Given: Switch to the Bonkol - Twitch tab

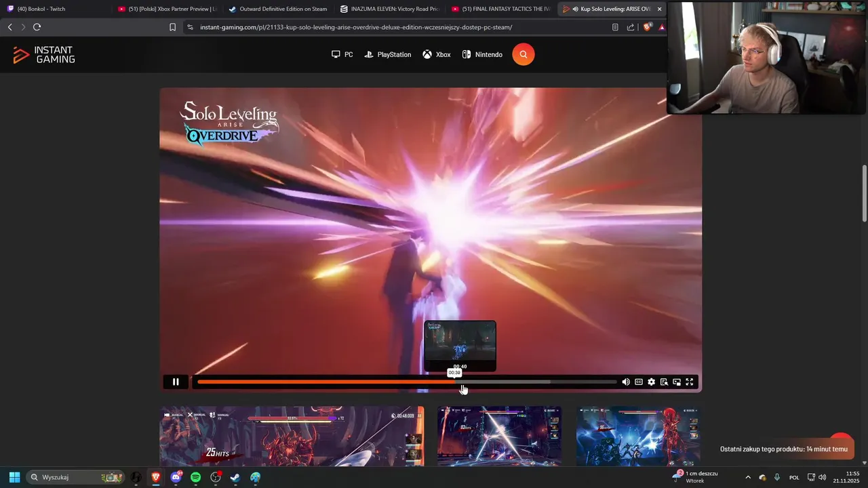Looking at the screenshot, I should [x=56, y=9].
